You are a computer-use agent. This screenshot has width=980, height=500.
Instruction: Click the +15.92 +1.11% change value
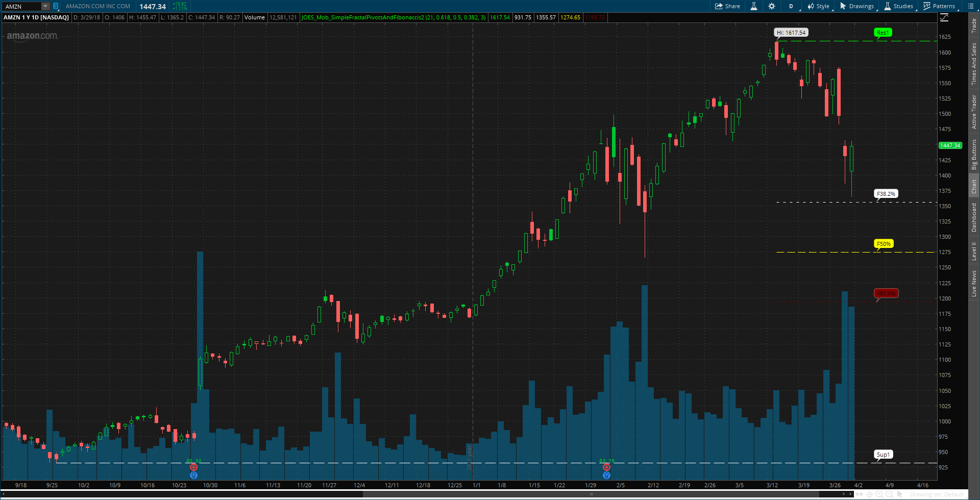(180, 6)
